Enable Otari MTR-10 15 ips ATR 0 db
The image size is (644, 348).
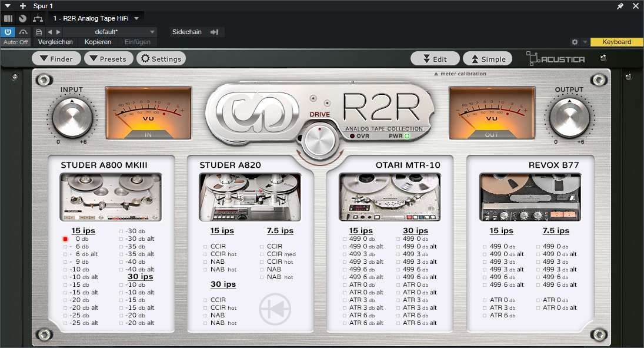pyautogui.click(x=344, y=285)
